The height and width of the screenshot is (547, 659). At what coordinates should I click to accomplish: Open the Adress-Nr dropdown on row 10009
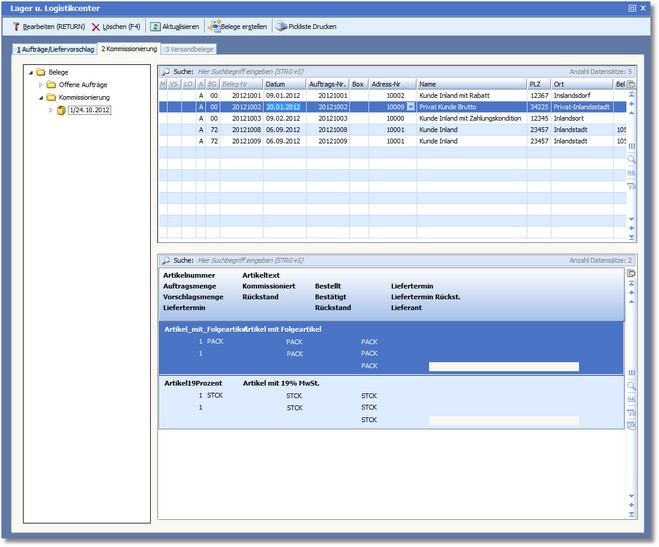coord(410,106)
